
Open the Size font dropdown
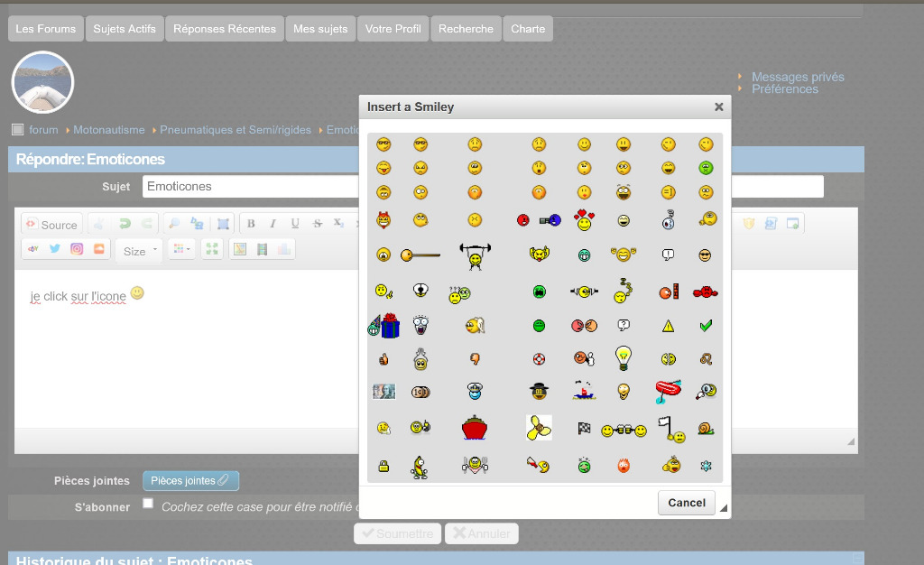pos(138,251)
